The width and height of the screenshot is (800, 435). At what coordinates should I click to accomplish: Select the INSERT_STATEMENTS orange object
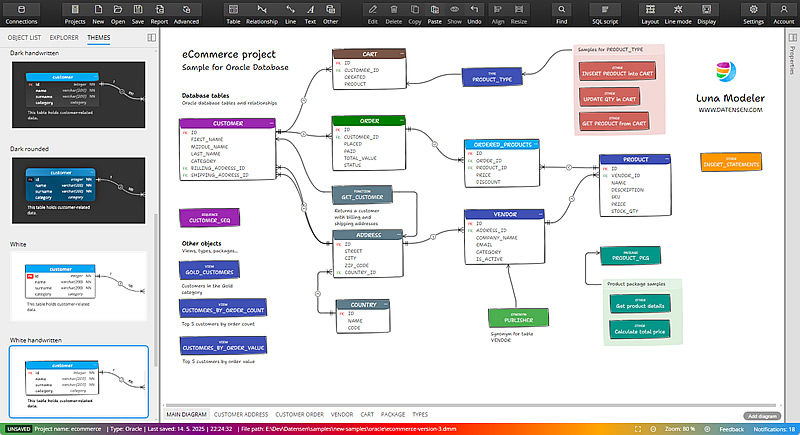(x=731, y=162)
